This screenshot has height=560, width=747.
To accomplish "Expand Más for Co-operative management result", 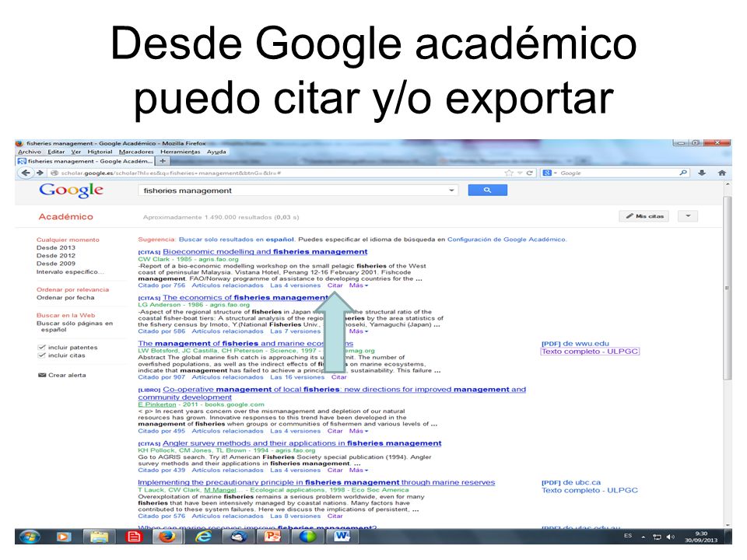I will point(358,431).
